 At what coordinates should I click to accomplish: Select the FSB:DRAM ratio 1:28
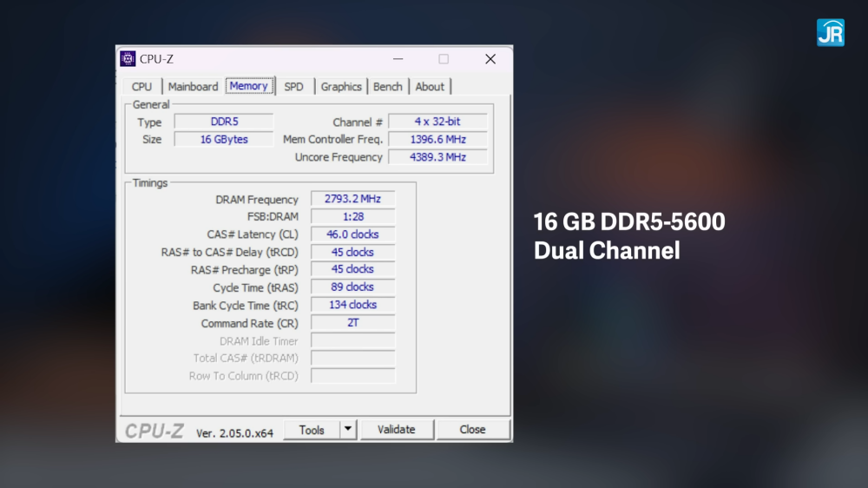pyautogui.click(x=352, y=216)
